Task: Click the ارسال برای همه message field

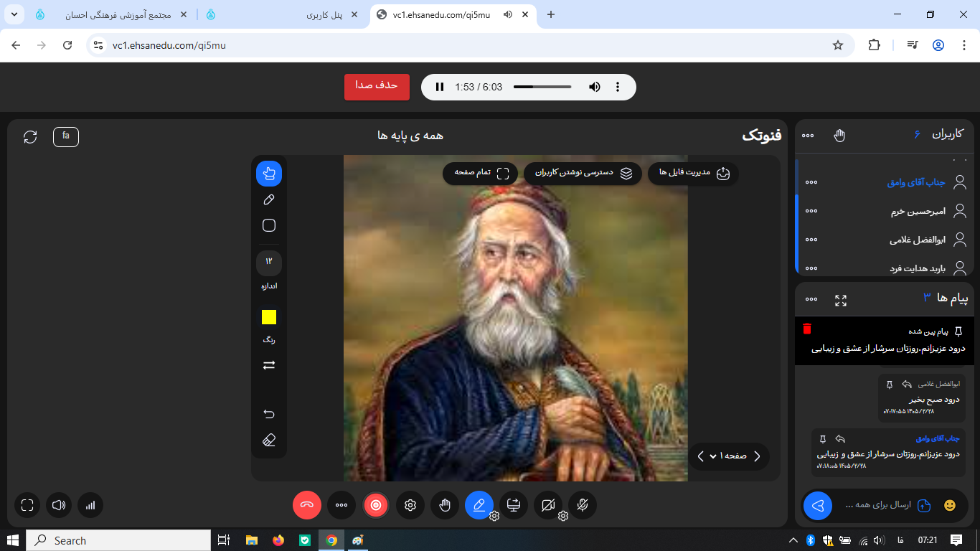Action: coord(878,505)
